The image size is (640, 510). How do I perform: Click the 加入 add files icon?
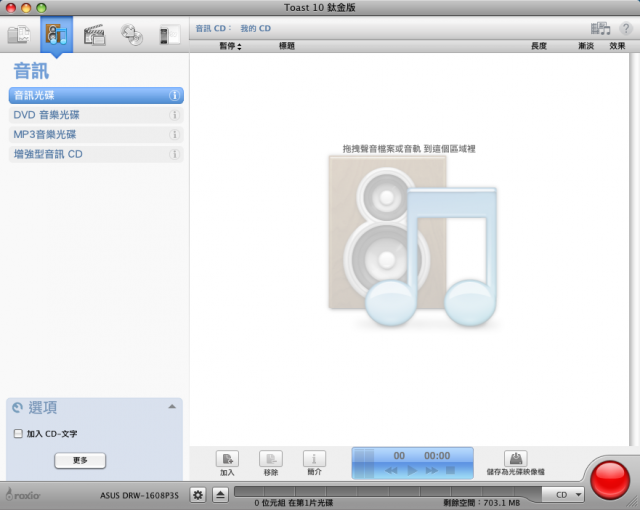(x=227, y=459)
